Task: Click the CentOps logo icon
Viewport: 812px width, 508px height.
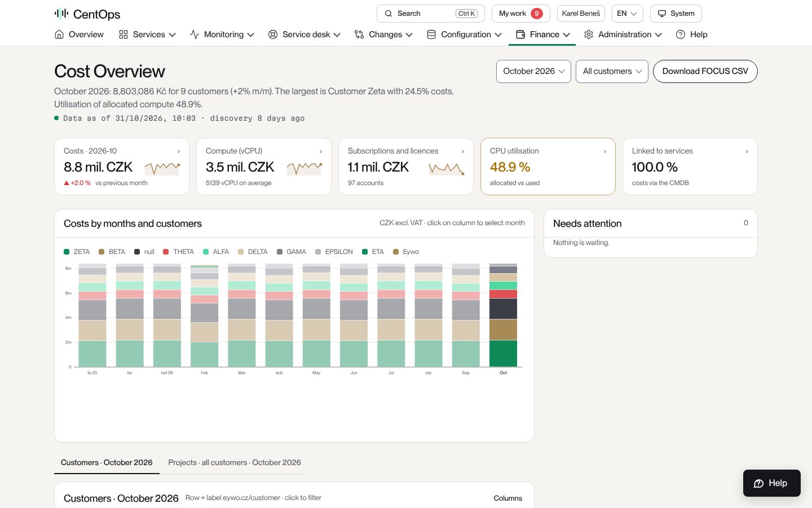Action: (x=61, y=14)
